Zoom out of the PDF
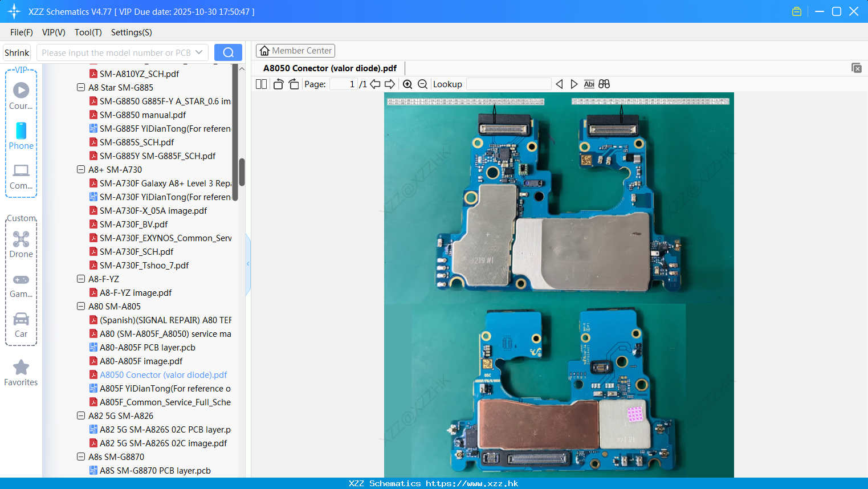 click(x=422, y=84)
